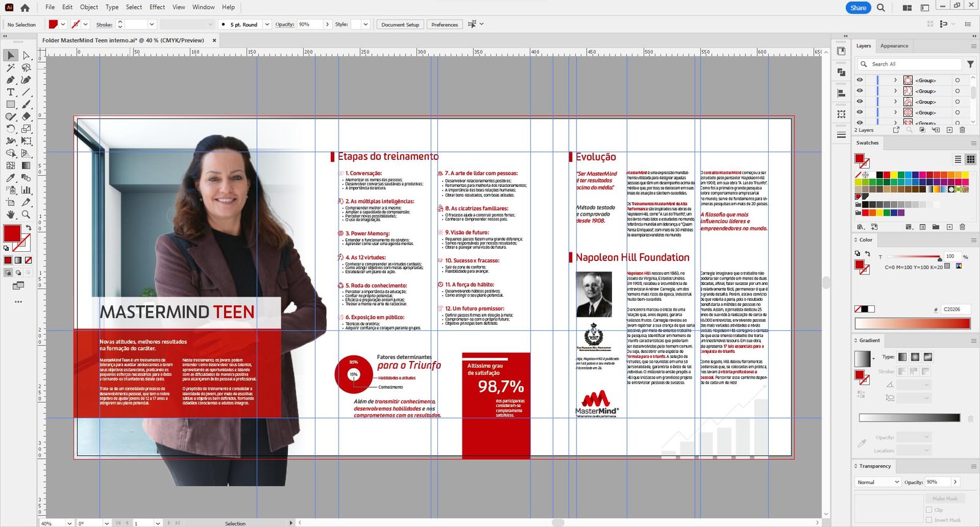Click the blue Share button
This screenshot has width=980, height=527.
click(858, 8)
